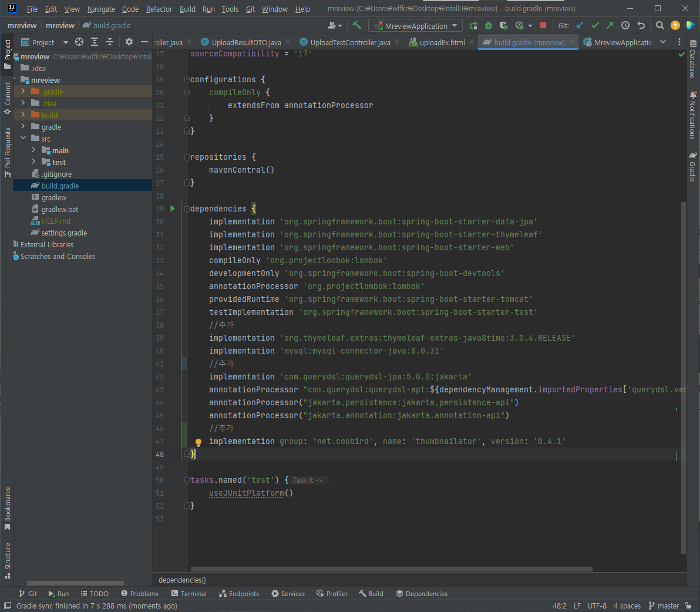Click the dependencies{} breadcrumb

tap(182, 580)
